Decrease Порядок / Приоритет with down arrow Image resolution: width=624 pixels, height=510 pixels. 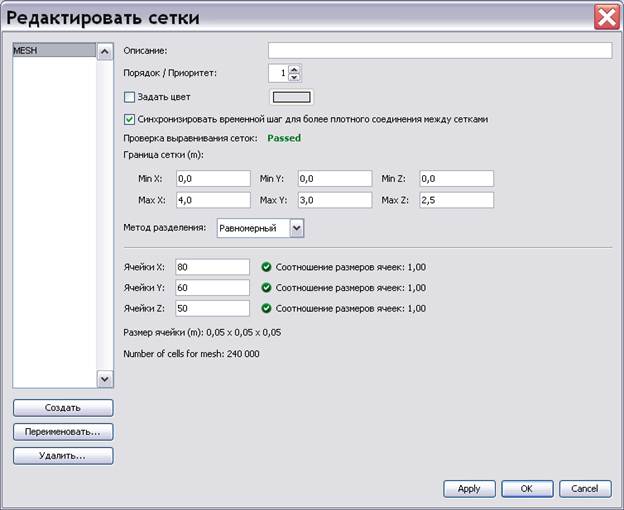tap(294, 77)
